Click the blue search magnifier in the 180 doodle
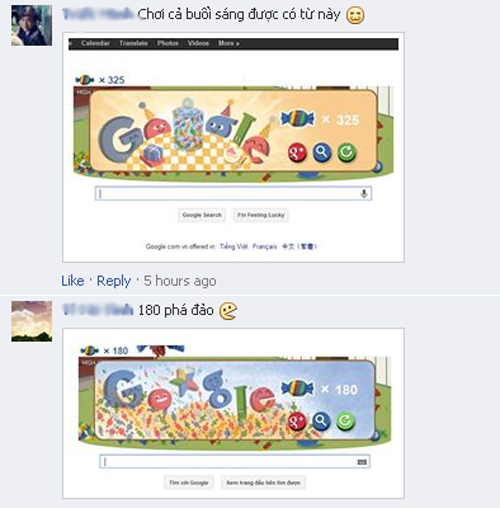 [x=321, y=421]
